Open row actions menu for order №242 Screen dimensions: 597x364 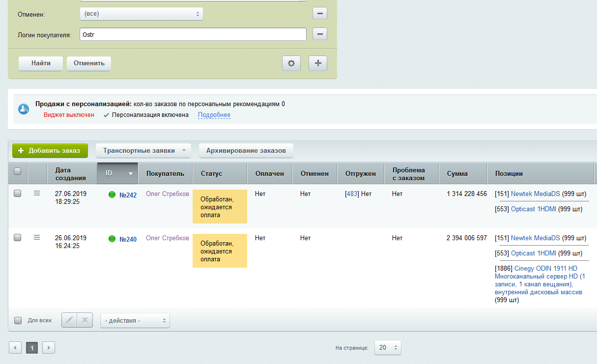coord(37,194)
